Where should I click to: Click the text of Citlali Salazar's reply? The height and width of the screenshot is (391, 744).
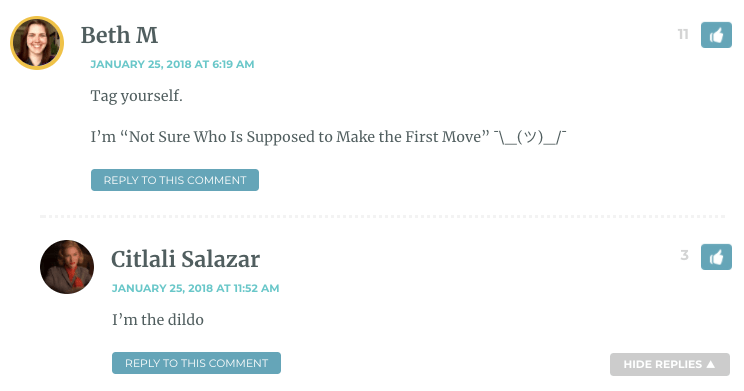[x=158, y=320]
